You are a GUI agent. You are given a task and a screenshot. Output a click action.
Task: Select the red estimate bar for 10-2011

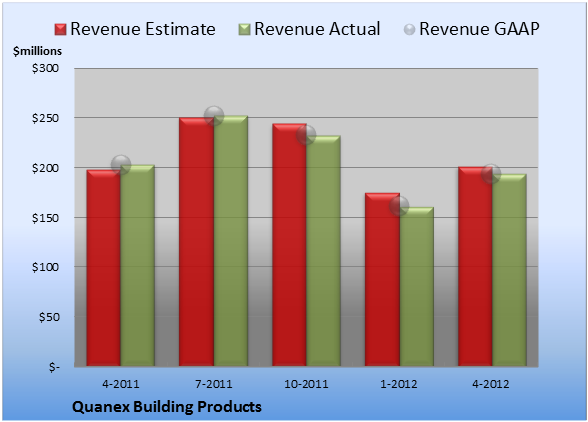290,245
